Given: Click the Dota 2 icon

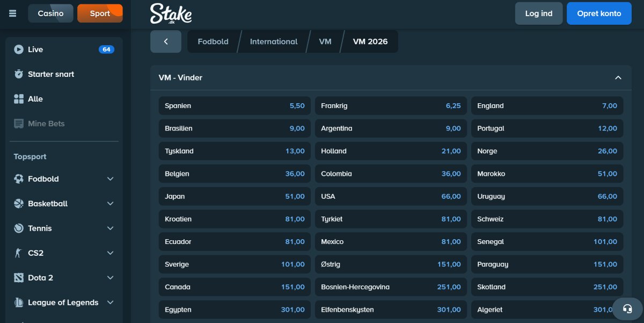Looking at the screenshot, I should pyautogui.click(x=19, y=278).
